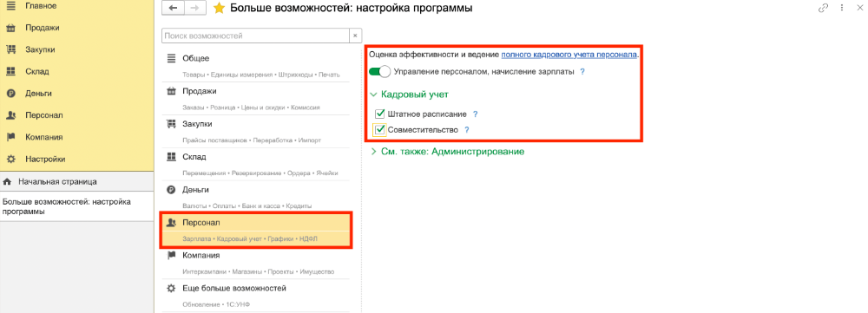Click the Продажи basket icon in sidebar

10,28
